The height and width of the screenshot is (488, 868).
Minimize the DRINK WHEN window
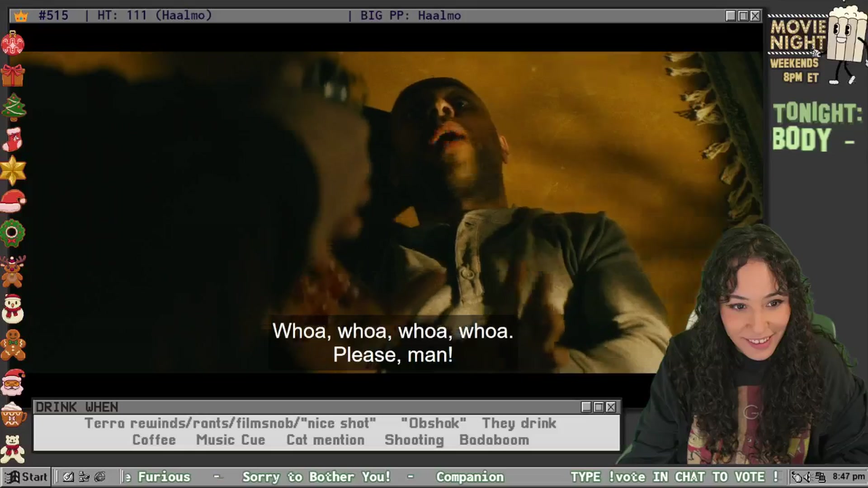pyautogui.click(x=586, y=407)
